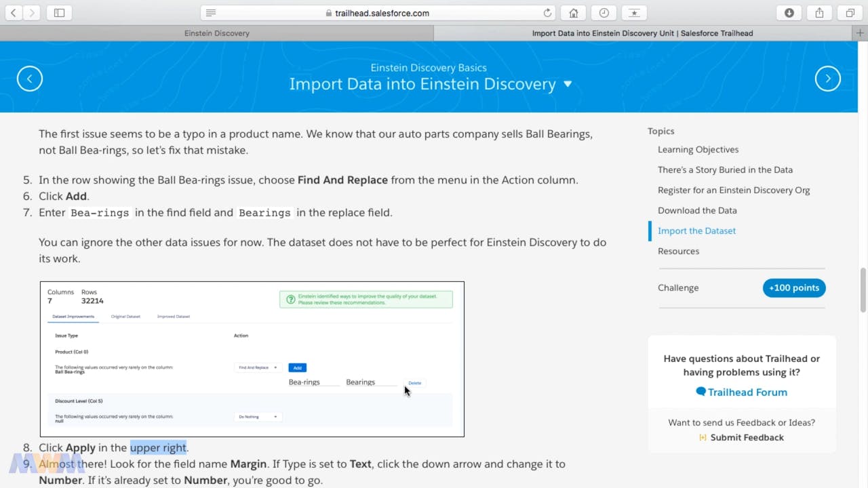The height and width of the screenshot is (488, 868).
Task: Click the Safari share icon
Action: [x=819, y=13]
